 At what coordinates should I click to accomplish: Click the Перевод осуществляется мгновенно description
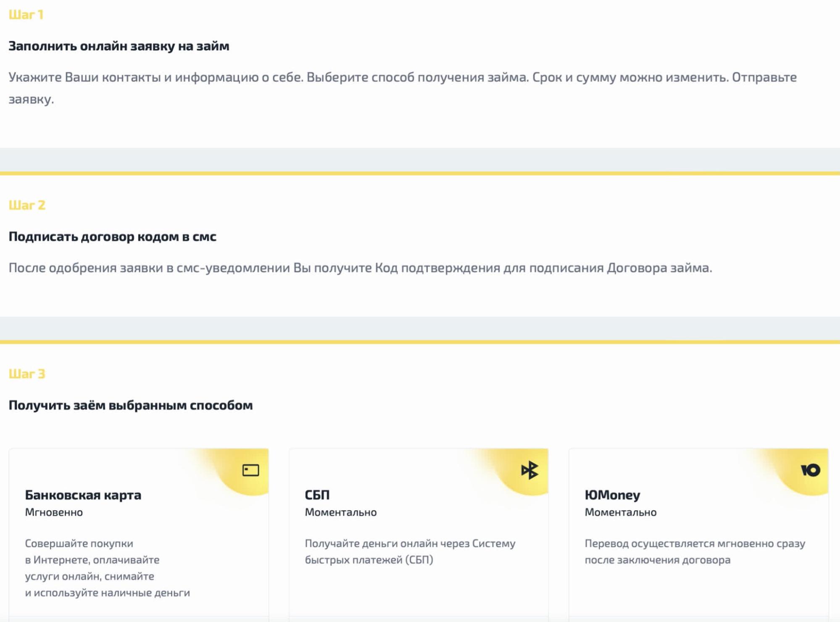(695, 551)
